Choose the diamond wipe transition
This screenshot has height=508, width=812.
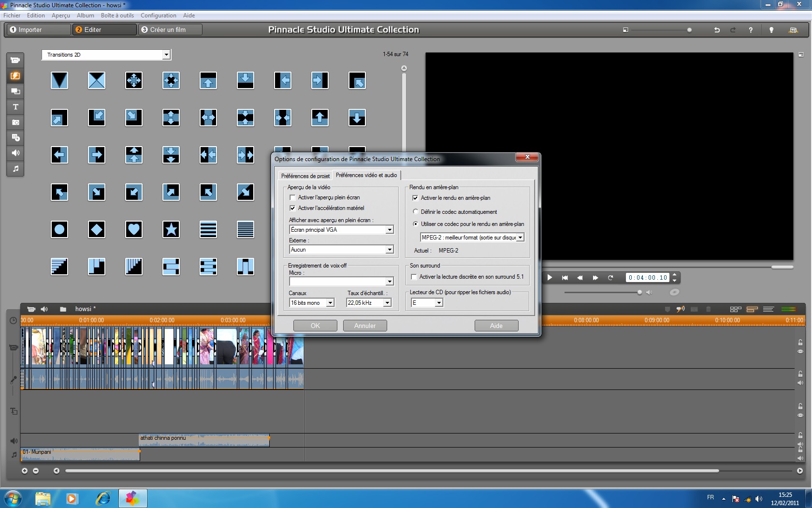[x=97, y=229]
